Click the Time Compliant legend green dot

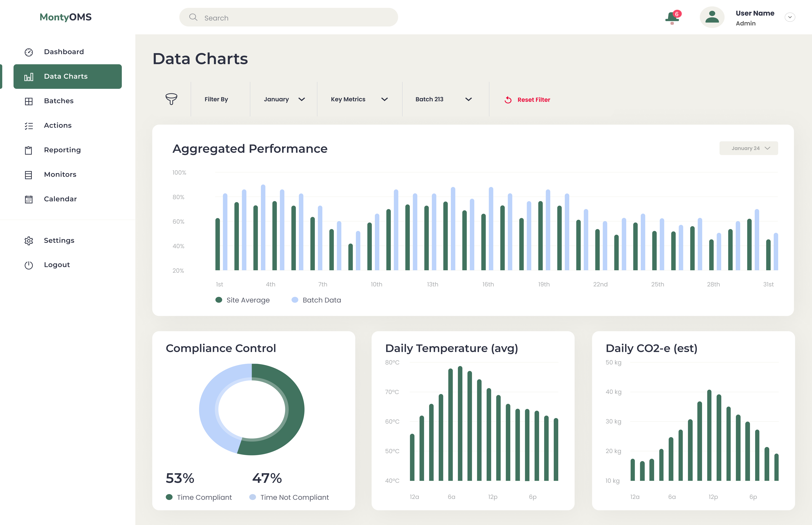(x=169, y=497)
